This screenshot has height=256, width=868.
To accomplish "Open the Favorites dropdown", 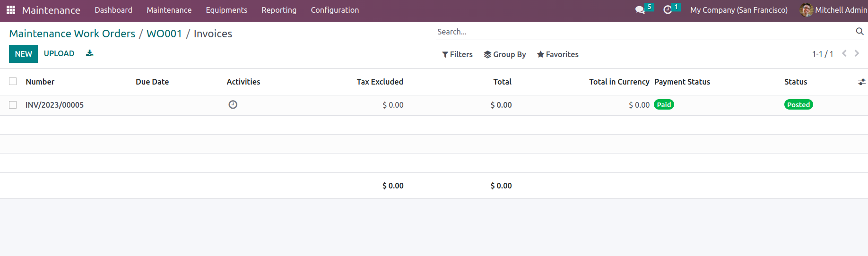I will (557, 54).
